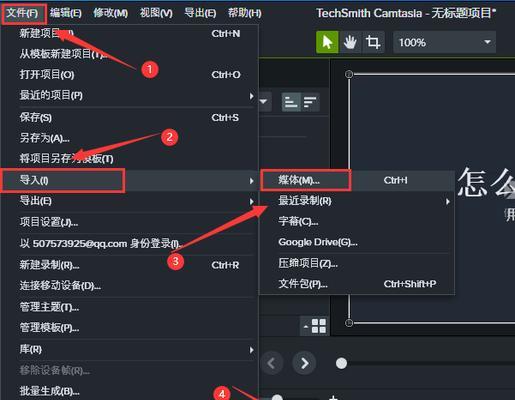This screenshot has width=515, height=400.
Task: Go to previous item with left chevron
Action: tap(271, 363)
